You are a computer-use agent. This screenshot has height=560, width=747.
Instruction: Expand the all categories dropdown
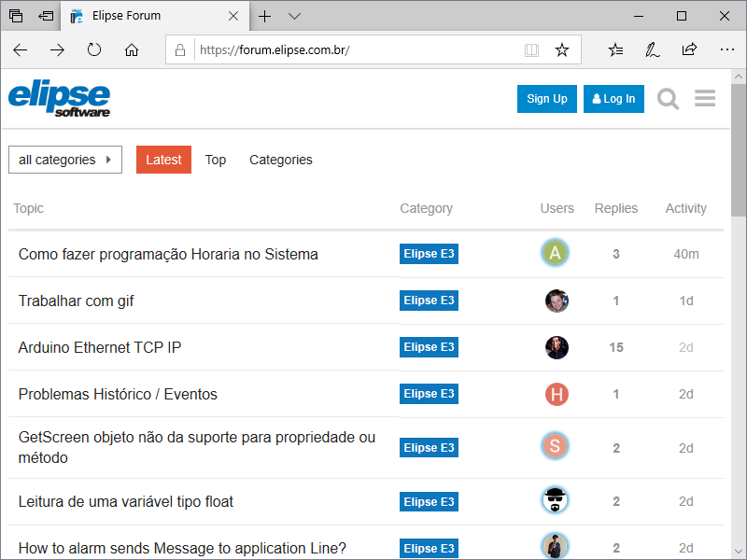[65, 160]
